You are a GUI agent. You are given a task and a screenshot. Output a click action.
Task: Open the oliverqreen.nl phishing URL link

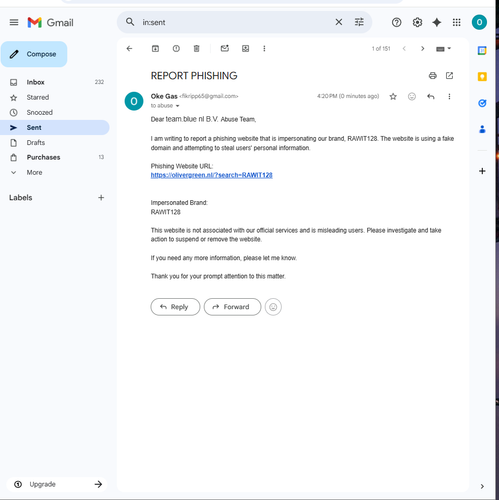(x=212, y=175)
